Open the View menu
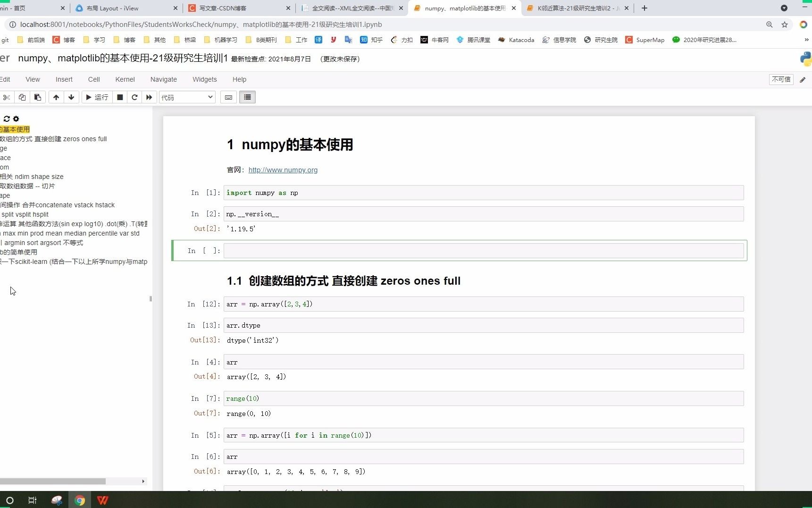The height and width of the screenshot is (508, 812). [x=33, y=79]
